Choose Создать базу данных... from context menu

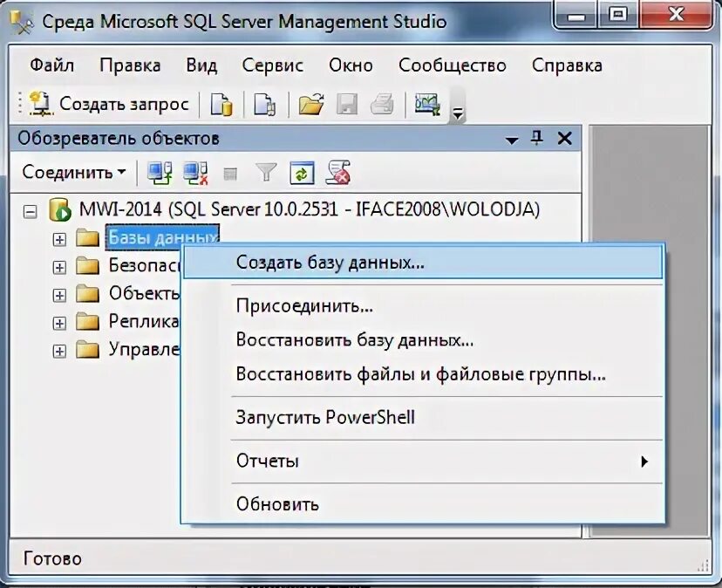click(423, 263)
